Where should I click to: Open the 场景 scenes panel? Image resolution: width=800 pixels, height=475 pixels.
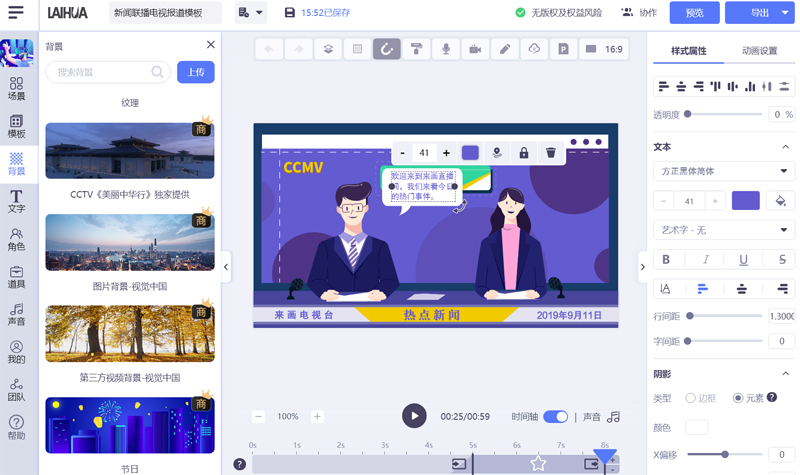16,88
